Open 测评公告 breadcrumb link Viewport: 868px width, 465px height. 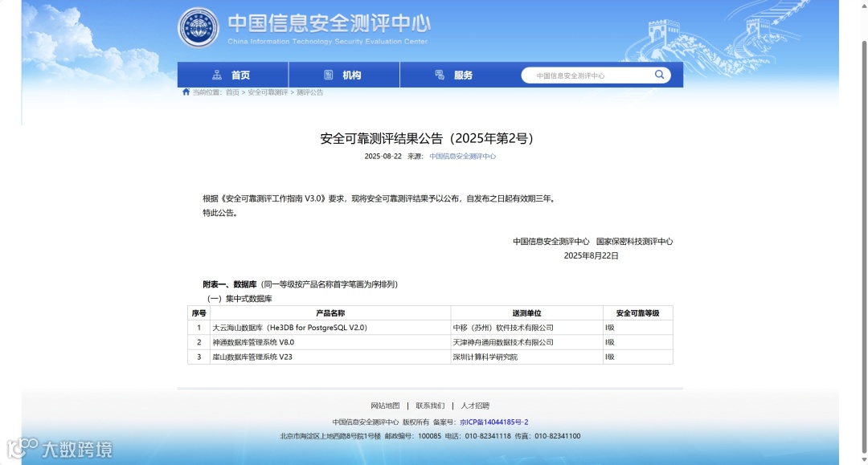coord(310,92)
